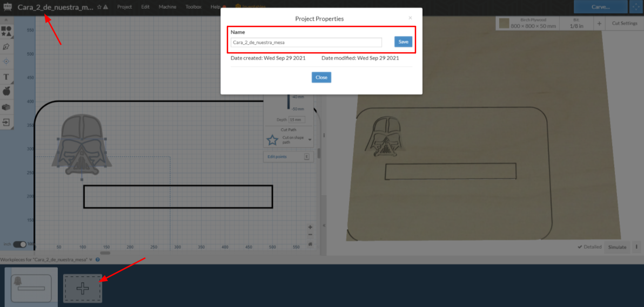Click the pane divider drag handle
Viewport: 644px width, 307px height.
(324, 135)
